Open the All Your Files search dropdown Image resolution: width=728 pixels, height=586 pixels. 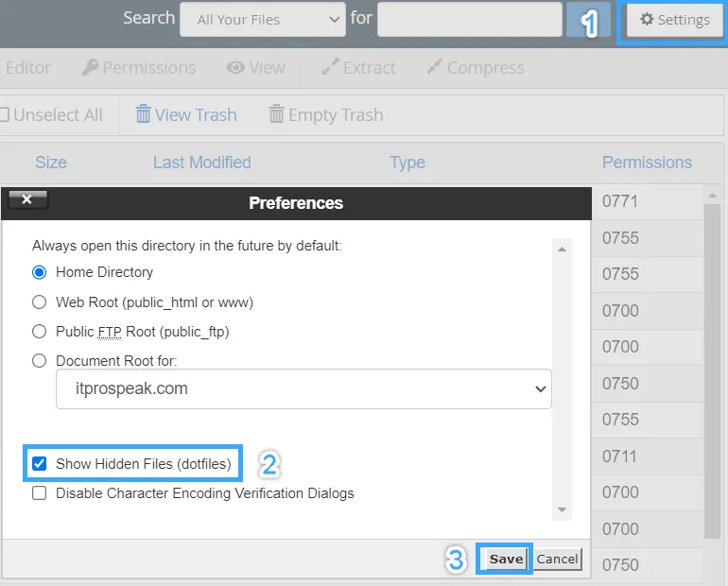(262, 19)
